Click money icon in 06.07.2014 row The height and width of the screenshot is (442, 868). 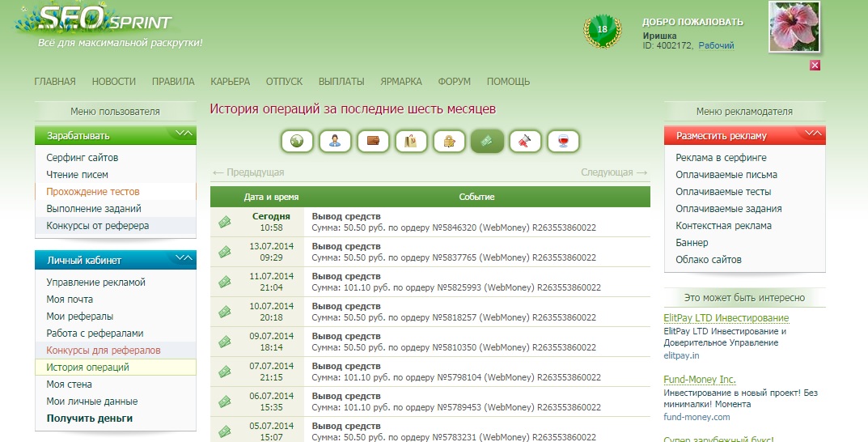pos(224,402)
